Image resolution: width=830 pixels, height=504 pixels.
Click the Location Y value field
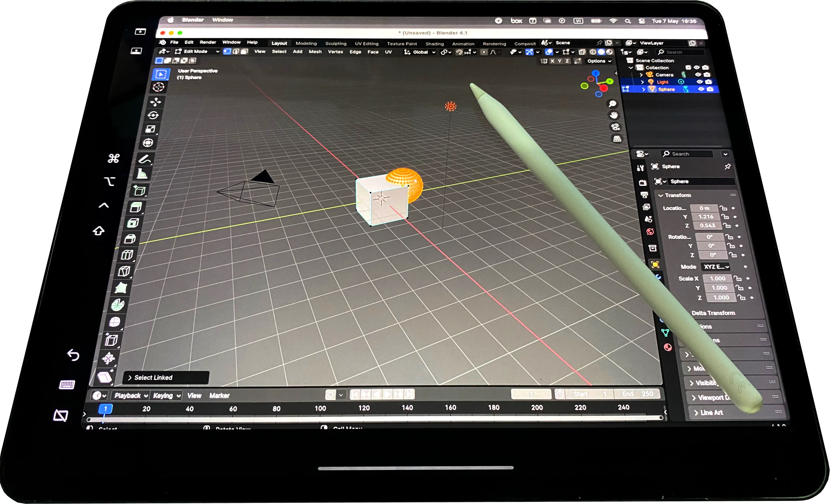(x=706, y=217)
